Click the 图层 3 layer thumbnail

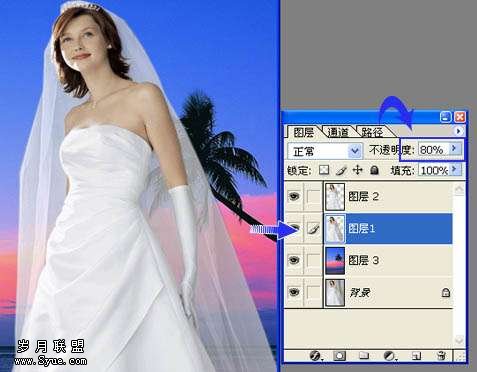click(335, 260)
